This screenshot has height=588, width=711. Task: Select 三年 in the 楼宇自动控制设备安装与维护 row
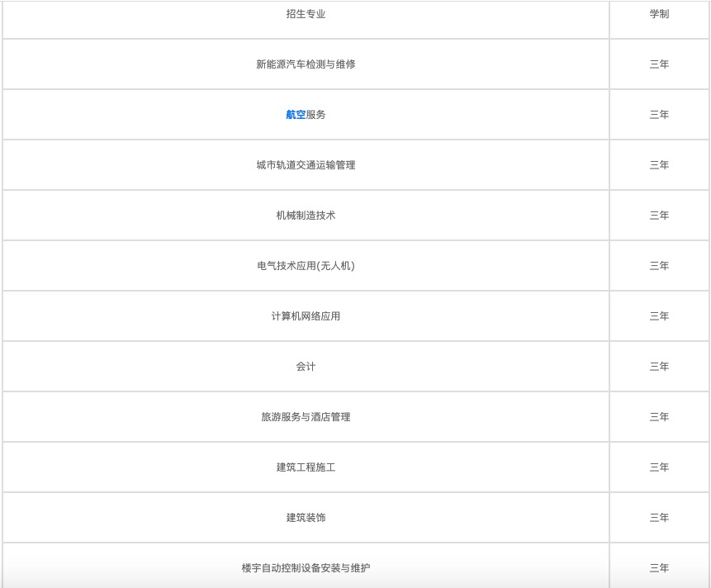pos(659,567)
